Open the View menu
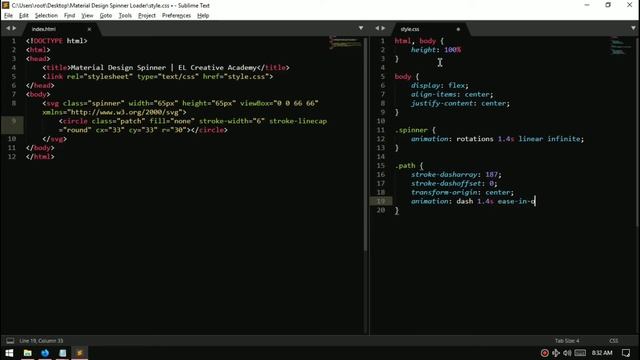Screen dimensions: 640x360 87,16
